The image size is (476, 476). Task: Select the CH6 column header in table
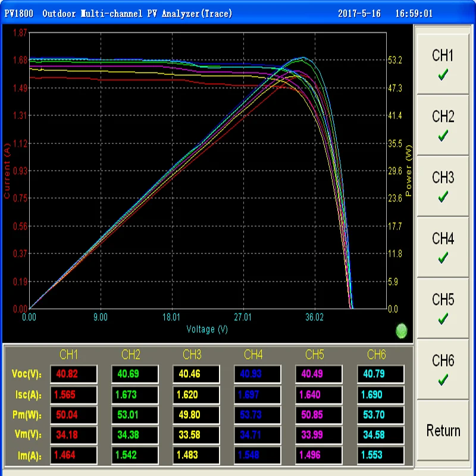pos(377,355)
